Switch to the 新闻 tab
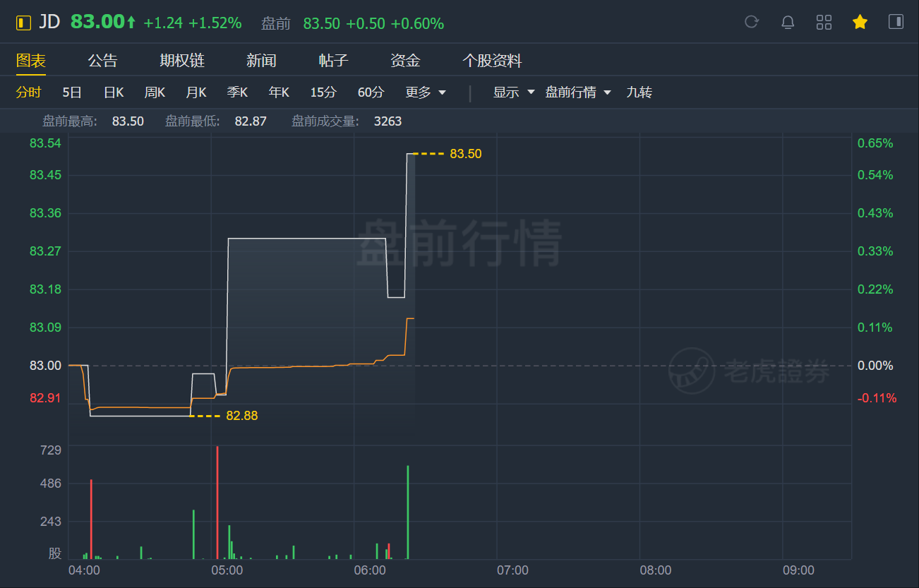Screen dimensions: 919x588 click(x=261, y=61)
